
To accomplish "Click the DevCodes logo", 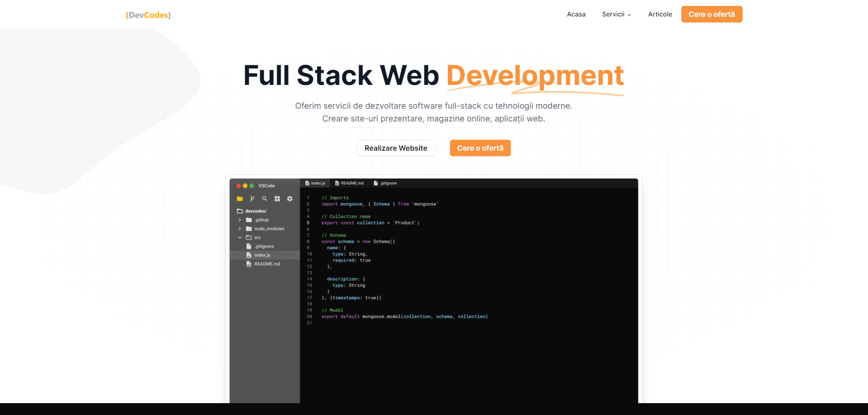I will 148,15.
